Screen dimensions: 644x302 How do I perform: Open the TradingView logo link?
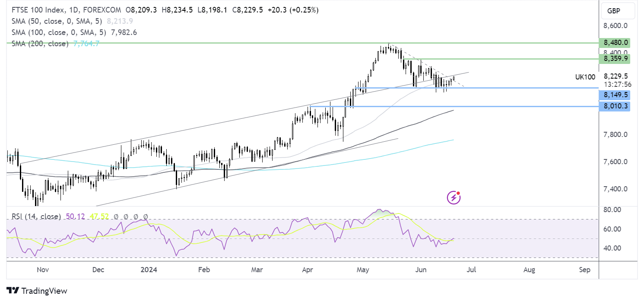37,291
